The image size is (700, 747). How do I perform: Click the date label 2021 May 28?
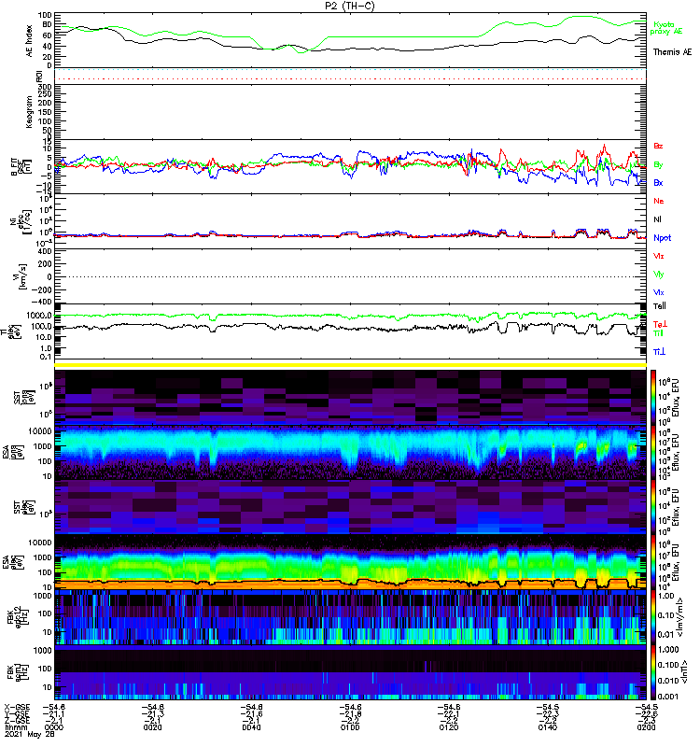30,734
